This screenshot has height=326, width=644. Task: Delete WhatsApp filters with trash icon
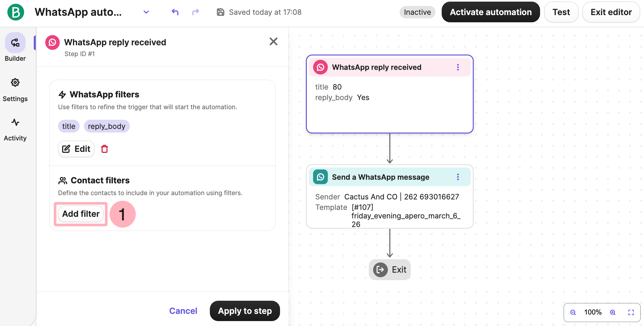tap(105, 149)
